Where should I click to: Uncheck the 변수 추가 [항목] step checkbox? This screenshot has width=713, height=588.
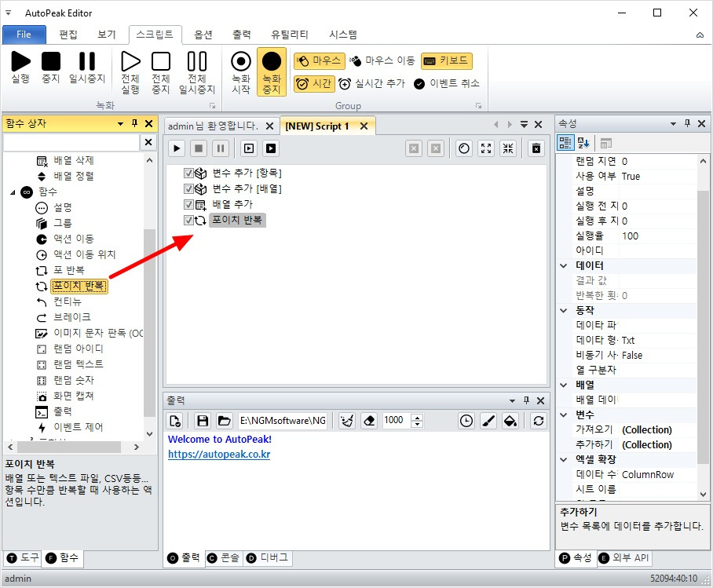click(188, 173)
